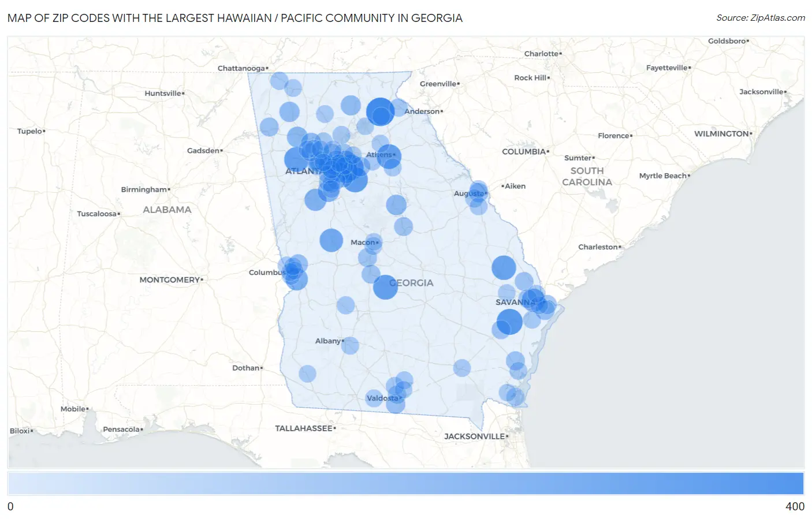812x519 pixels.
Task: Click the Aiken city label
Action: pos(515,186)
